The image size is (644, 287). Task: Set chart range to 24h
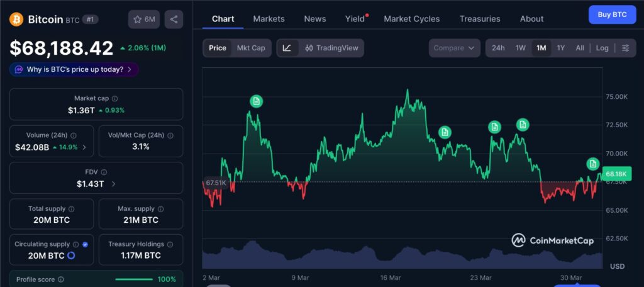click(x=498, y=48)
